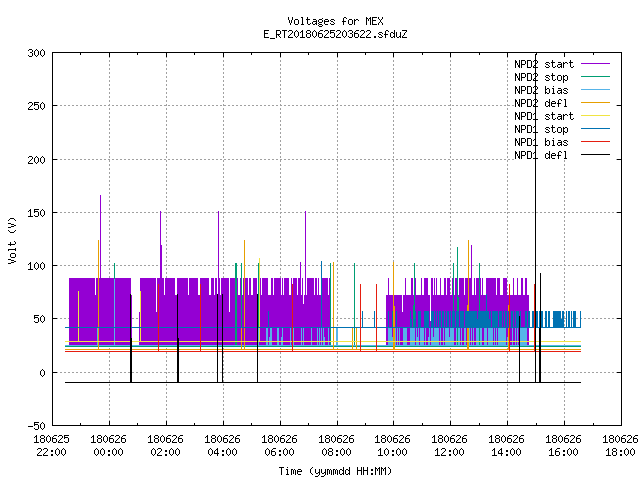
Task: Click the 180625 22:00 time tick label
Action: click(x=51, y=446)
